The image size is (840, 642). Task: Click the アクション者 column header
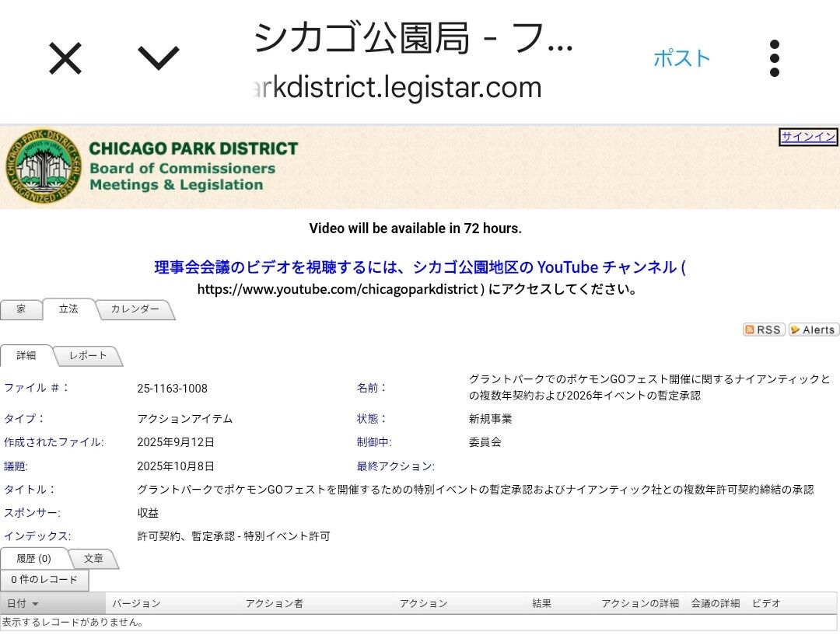pyautogui.click(x=275, y=603)
